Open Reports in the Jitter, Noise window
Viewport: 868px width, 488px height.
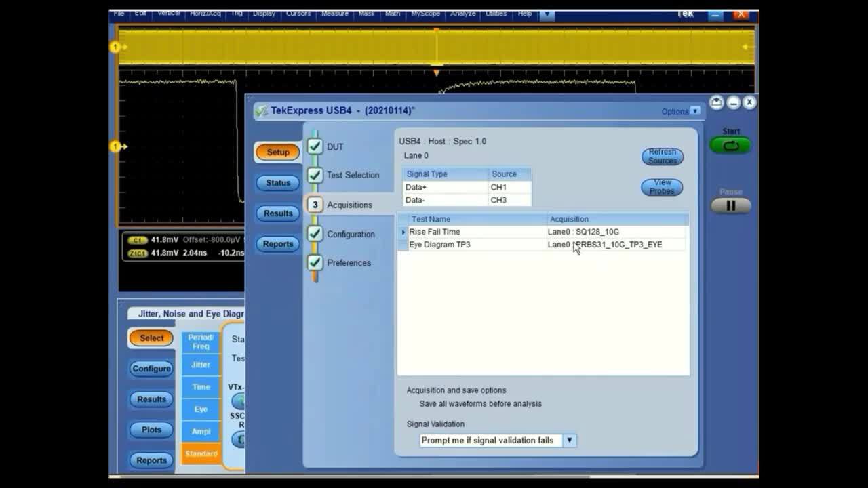[x=151, y=460]
